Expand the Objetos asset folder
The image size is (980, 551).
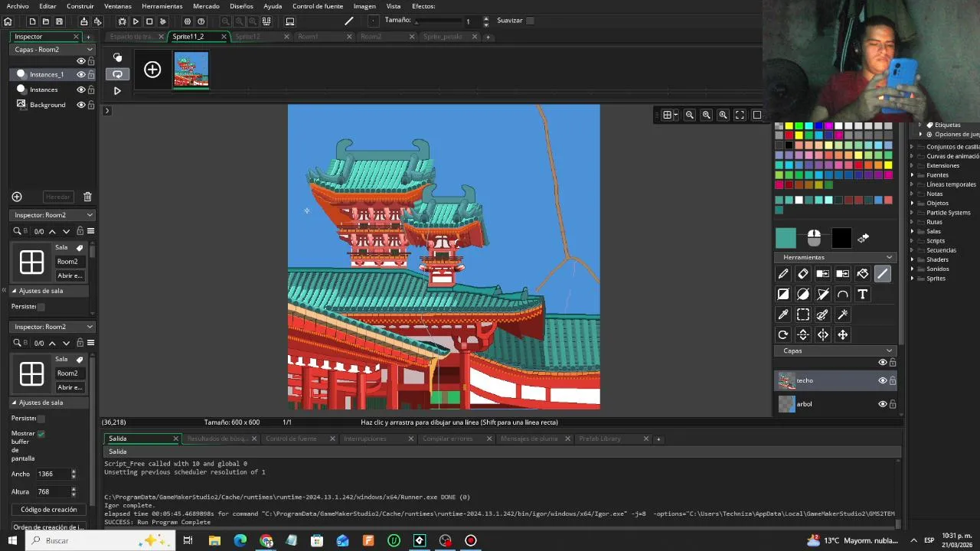[913, 204]
